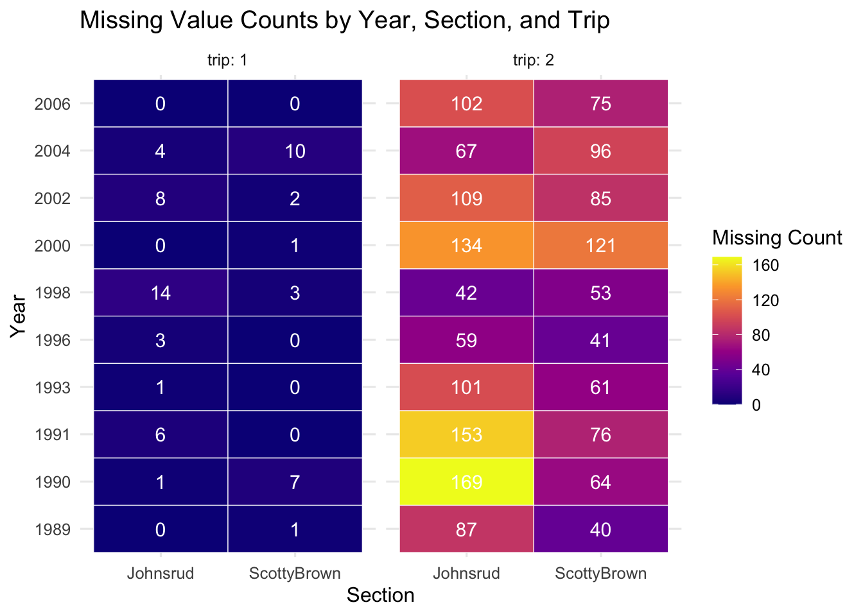Select the ScottyBrown cell showing 10
The width and height of the screenshot is (863, 616).
click(295, 151)
